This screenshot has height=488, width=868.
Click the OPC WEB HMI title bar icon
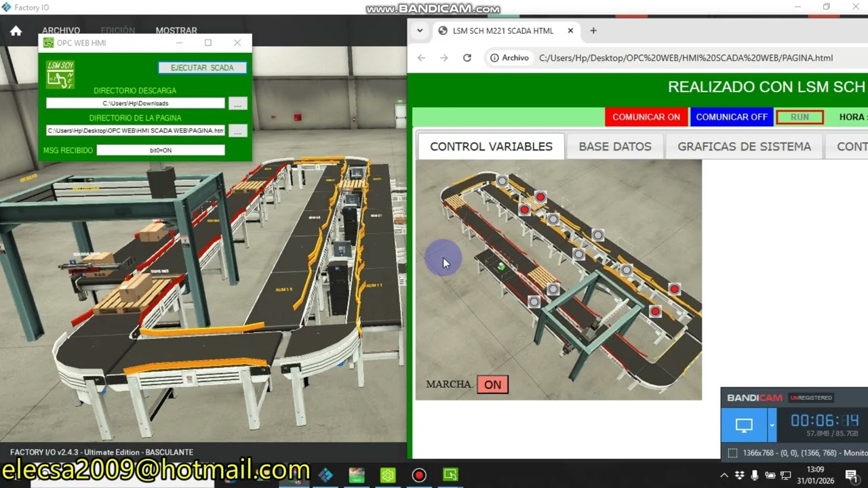pos(48,43)
